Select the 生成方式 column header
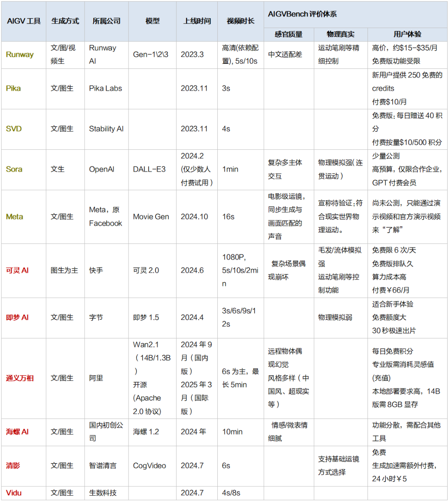Screen dimensions: 448x501 (65, 21)
